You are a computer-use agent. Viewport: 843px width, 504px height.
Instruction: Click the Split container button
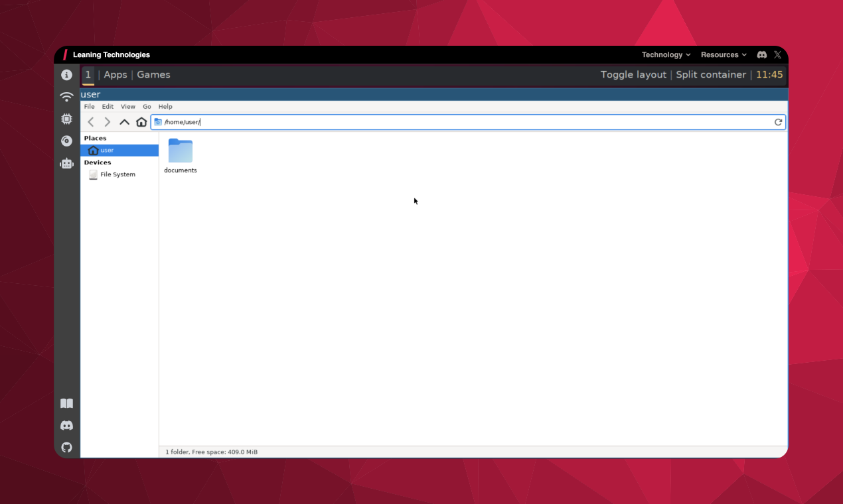711,74
